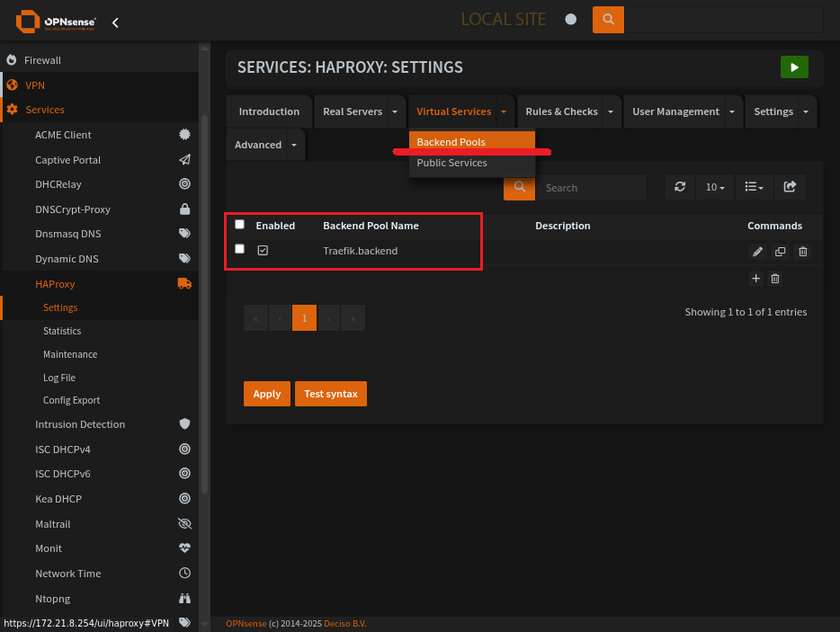Open the rows-per-page dropdown showing 10
Image resolution: width=840 pixels, height=632 pixels.
point(715,187)
